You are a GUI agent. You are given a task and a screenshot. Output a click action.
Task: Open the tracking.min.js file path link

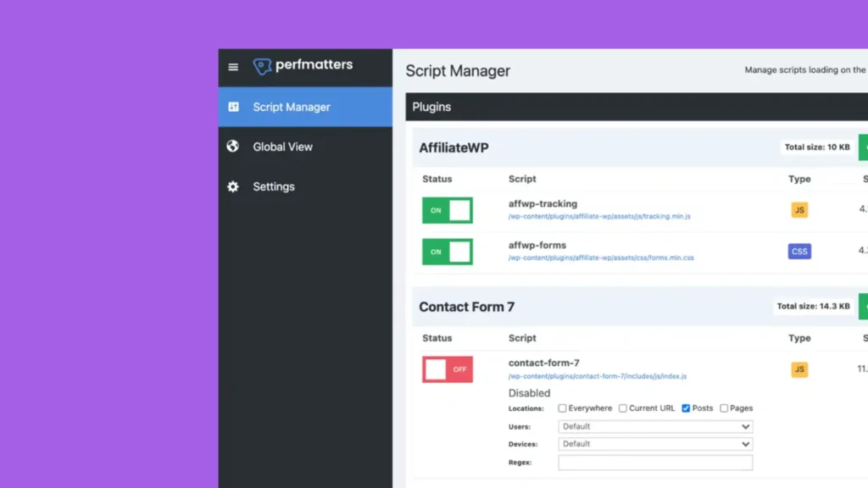[599, 217]
